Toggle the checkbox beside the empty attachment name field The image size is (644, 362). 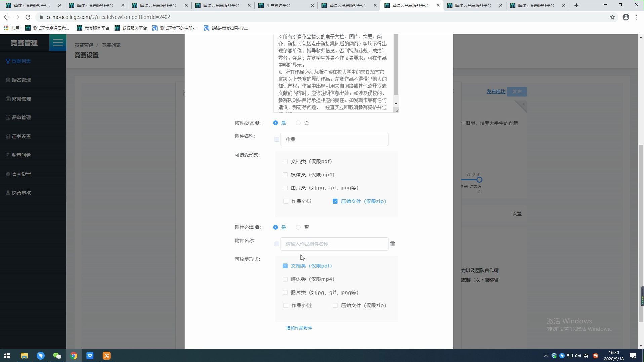click(277, 244)
